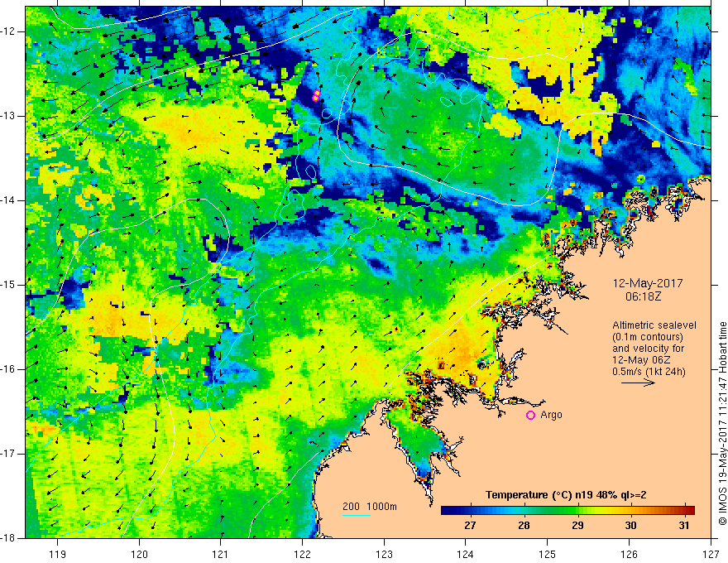Click the longitude axis label 125

[x=548, y=554]
